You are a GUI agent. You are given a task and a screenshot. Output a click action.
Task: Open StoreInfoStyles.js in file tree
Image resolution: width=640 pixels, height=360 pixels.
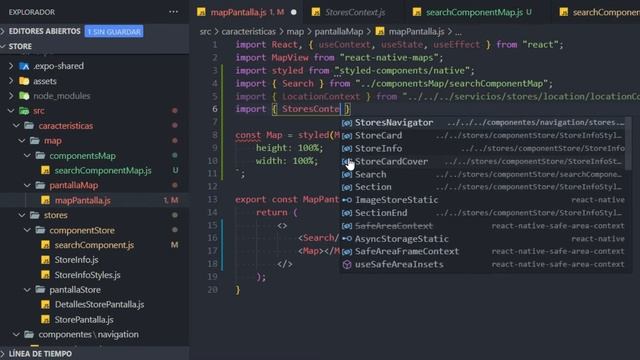click(x=87, y=275)
